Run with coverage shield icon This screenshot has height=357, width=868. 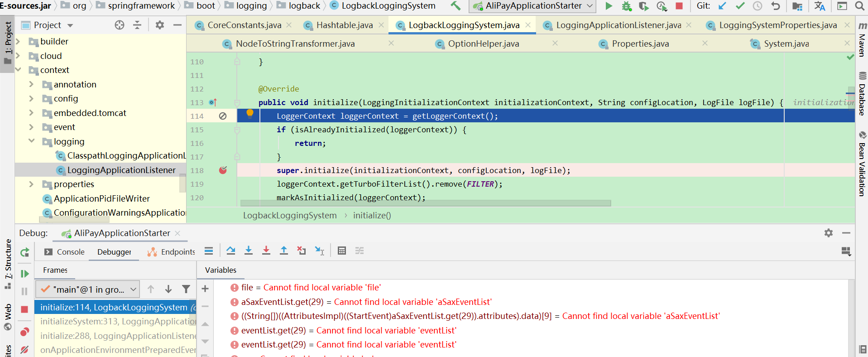(x=643, y=6)
